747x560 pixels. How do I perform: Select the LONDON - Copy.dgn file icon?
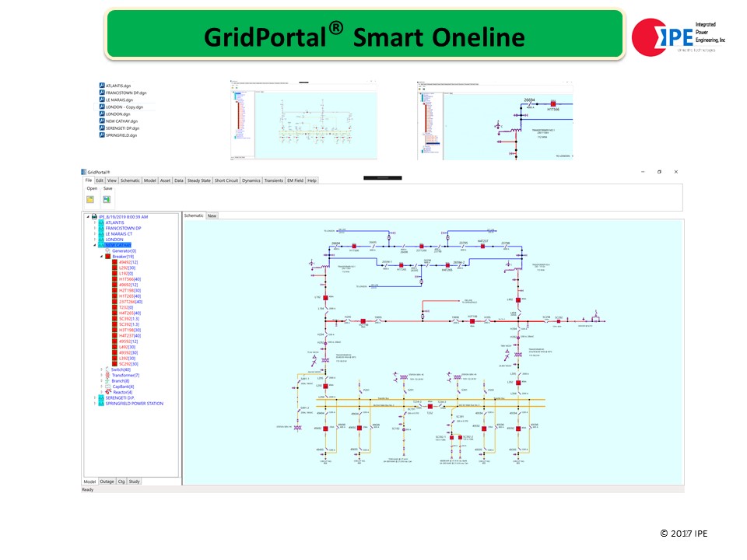pos(102,107)
